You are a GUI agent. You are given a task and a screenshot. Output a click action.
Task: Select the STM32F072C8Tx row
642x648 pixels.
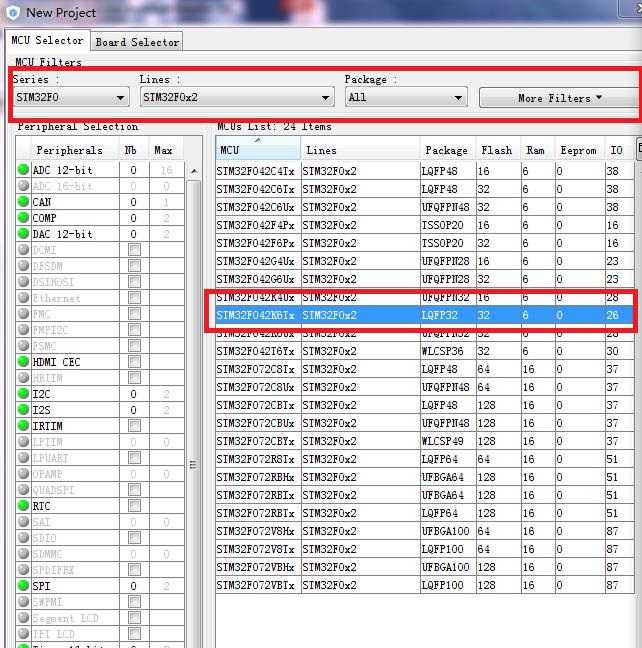[425, 369]
